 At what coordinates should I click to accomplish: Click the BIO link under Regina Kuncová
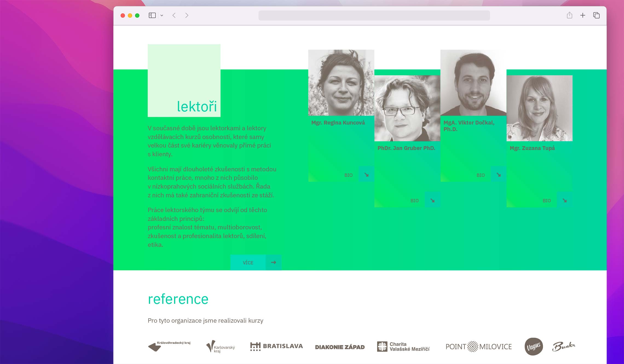point(348,175)
